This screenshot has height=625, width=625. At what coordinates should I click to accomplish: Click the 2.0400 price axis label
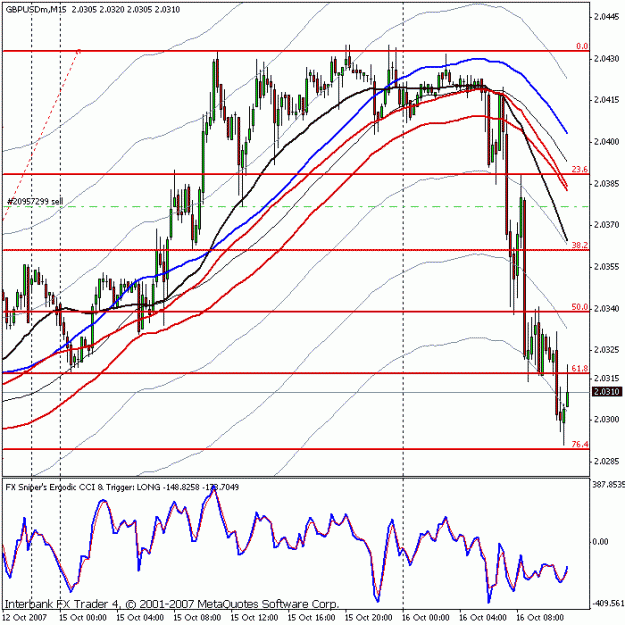(x=607, y=142)
